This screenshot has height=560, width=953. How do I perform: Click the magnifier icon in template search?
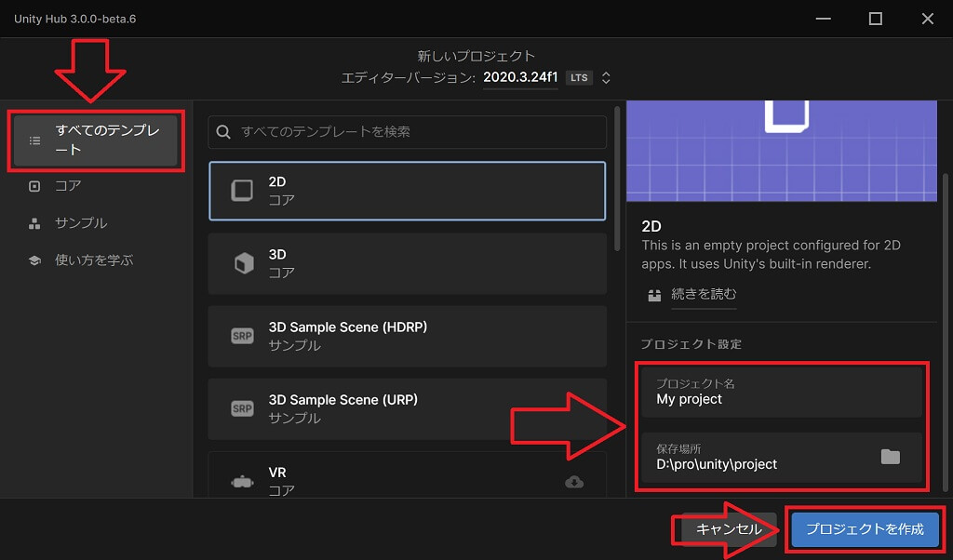[x=223, y=132]
